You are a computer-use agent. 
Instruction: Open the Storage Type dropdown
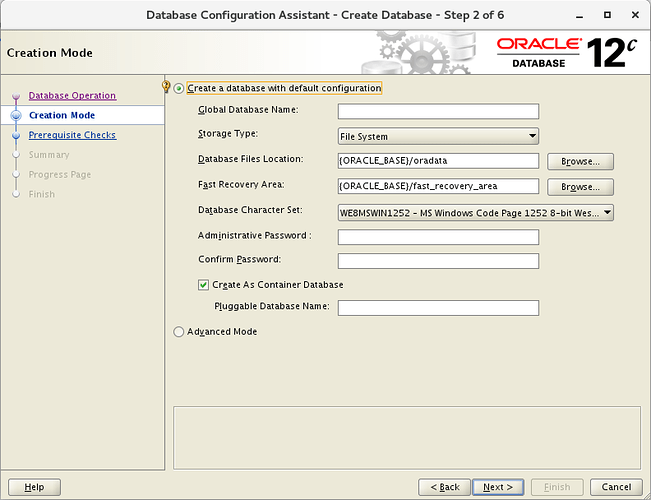coord(438,136)
